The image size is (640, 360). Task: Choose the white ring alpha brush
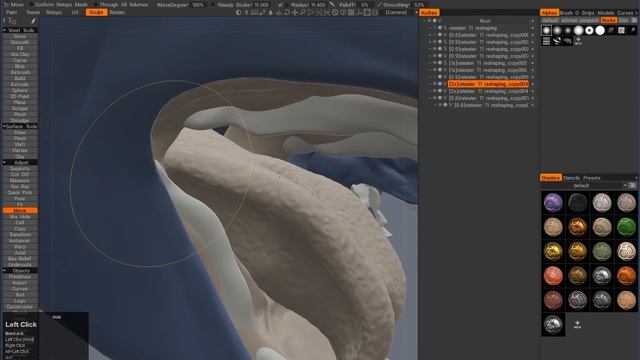click(589, 30)
